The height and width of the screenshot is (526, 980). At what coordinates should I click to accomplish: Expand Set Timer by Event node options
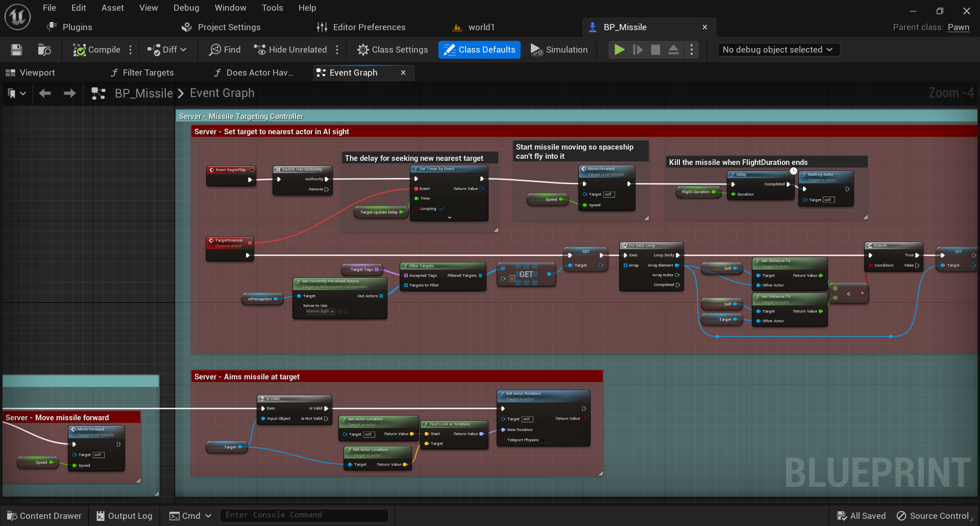tap(450, 218)
